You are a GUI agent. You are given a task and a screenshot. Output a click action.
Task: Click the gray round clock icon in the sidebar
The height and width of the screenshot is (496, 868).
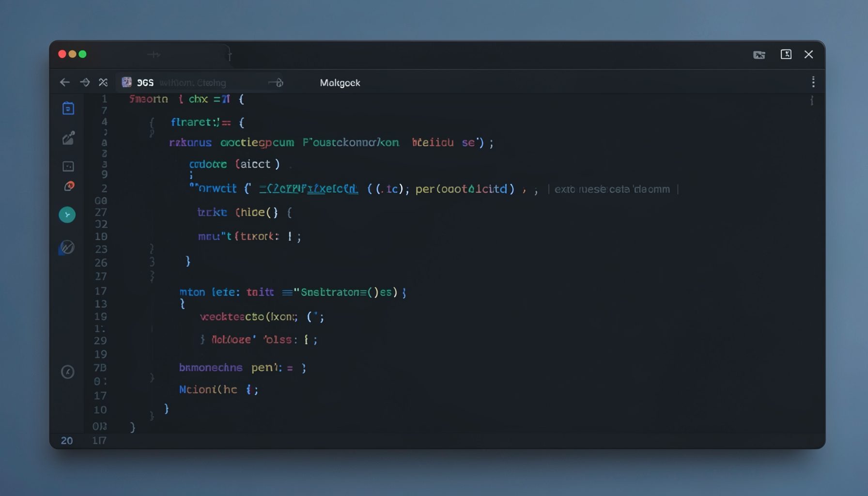click(x=68, y=372)
